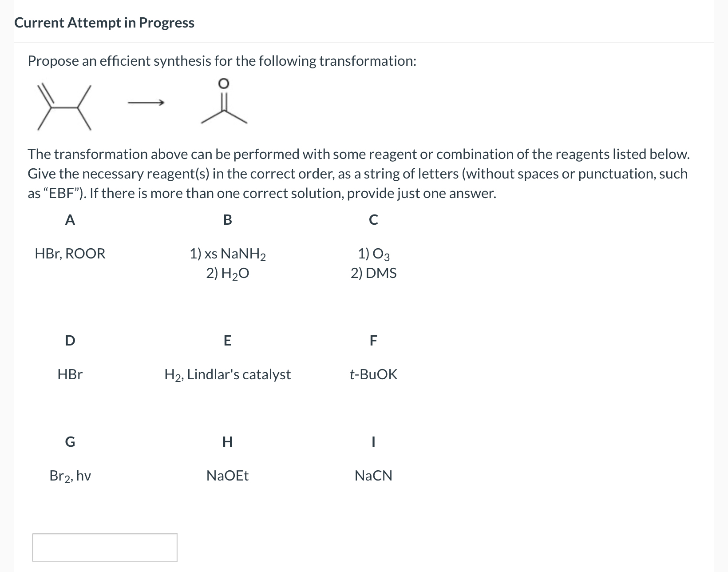This screenshot has height=572, width=728.
Task: Select reagent F labeled t-BuOK
Action: pyautogui.click(x=373, y=374)
